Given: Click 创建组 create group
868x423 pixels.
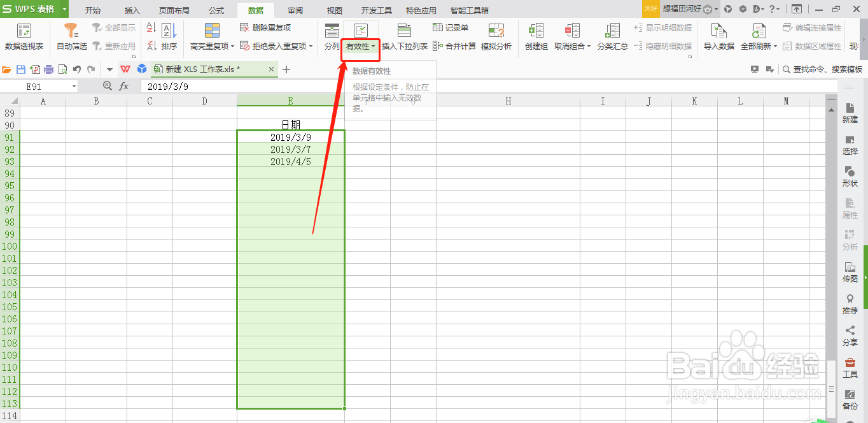Looking at the screenshot, I should pos(536,37).
